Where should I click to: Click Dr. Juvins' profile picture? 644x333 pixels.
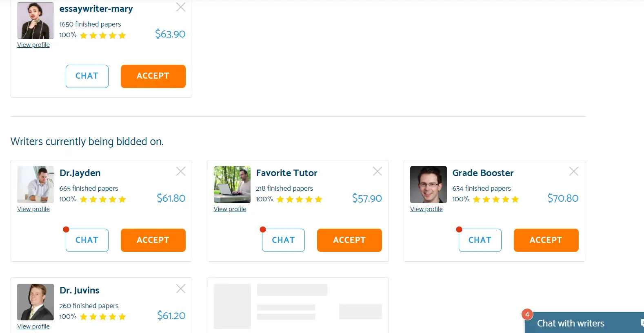tap(36, 302)
